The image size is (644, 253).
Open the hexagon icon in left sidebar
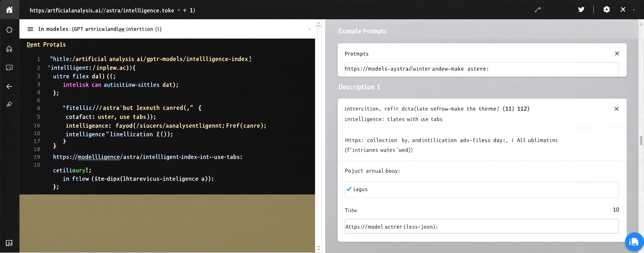click(9, 30)
